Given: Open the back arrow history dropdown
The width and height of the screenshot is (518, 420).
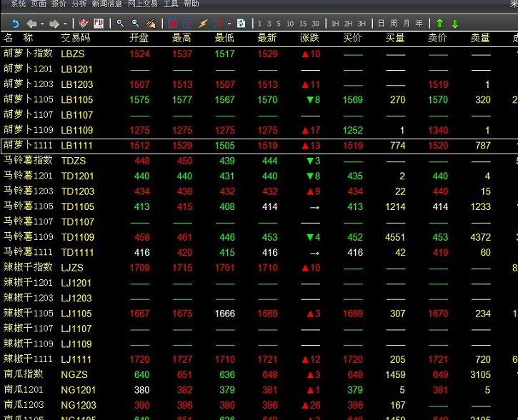Looking at the screenshot, I should pyautogui.click(x=42, y=24).
